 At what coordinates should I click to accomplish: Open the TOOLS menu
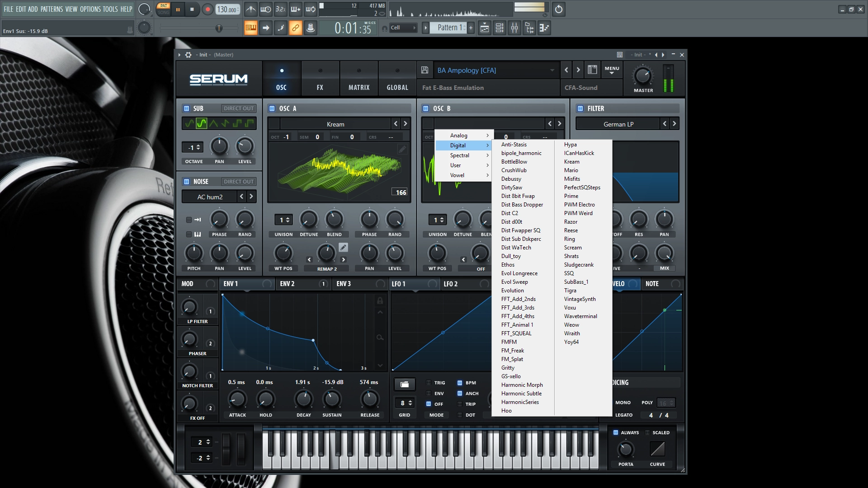(x=110, y=9)
